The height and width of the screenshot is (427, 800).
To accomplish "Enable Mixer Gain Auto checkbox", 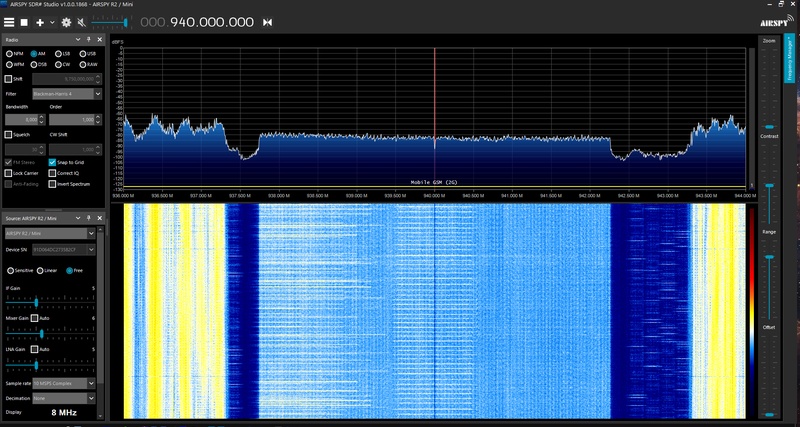I will point(34,318).
